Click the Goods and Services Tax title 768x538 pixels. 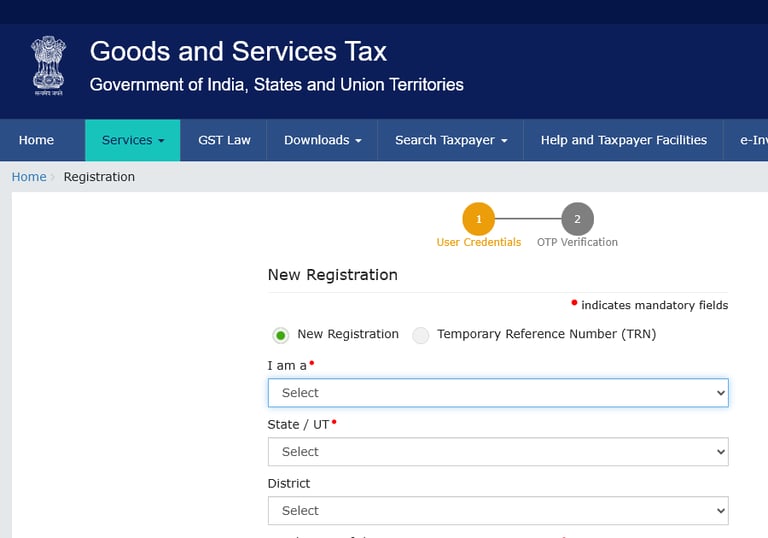pos(238,51)
